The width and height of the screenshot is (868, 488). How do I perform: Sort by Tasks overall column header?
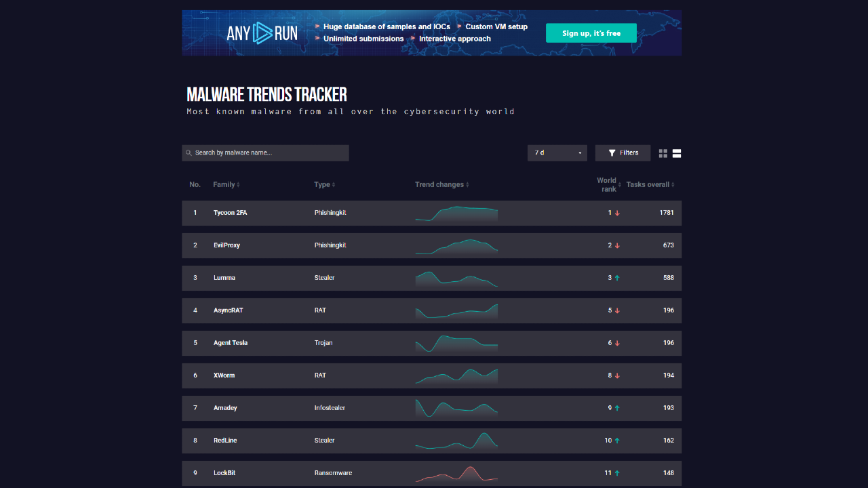pyautogui.click(x=650, y=184)
